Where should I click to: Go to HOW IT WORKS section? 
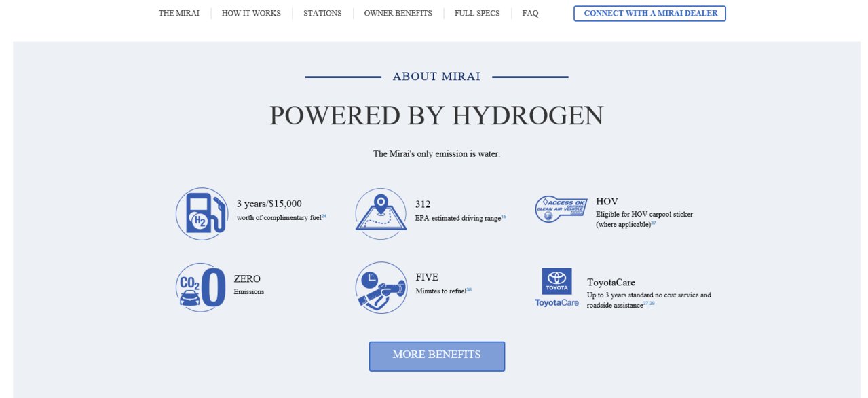(x=251, y=14)
